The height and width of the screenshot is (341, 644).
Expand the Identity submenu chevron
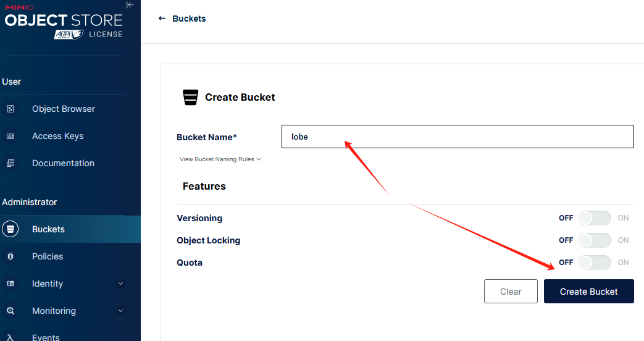[121, 284]
